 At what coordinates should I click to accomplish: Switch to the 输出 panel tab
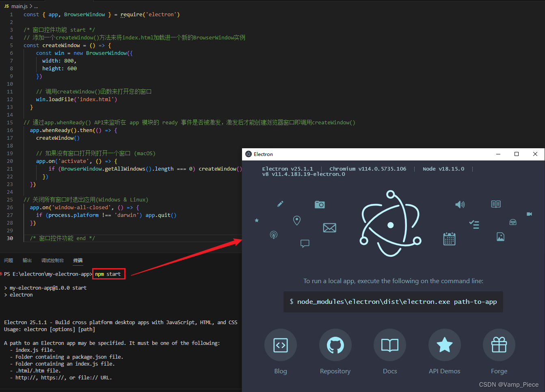27,260
